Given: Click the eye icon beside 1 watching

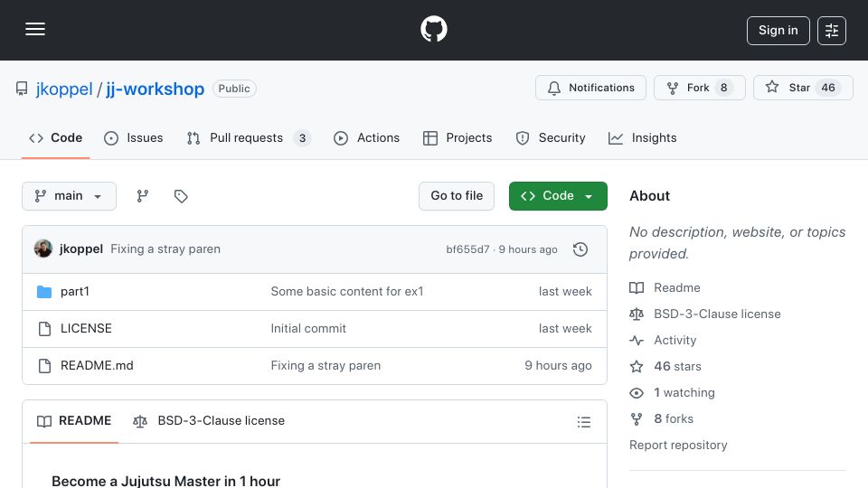Looking at the screenshot, I should pos(637,393).
